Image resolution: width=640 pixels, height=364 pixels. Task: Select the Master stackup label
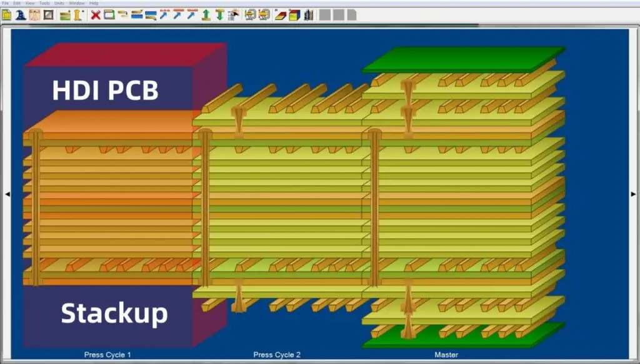tap(446, 354)
